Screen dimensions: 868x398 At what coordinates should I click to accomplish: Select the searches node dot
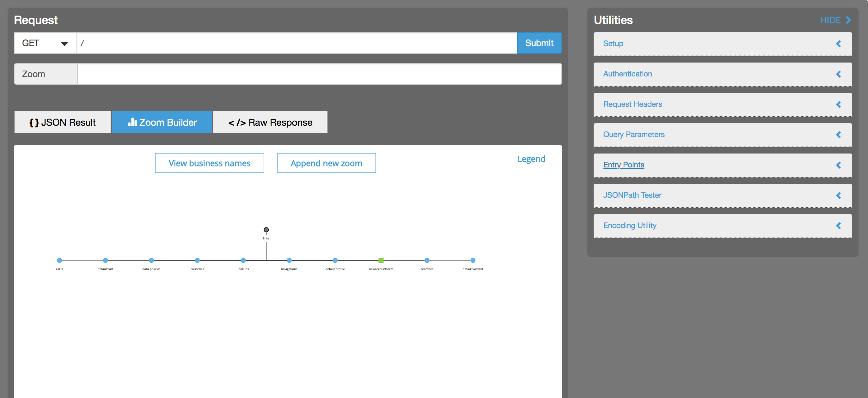point(427,260)
